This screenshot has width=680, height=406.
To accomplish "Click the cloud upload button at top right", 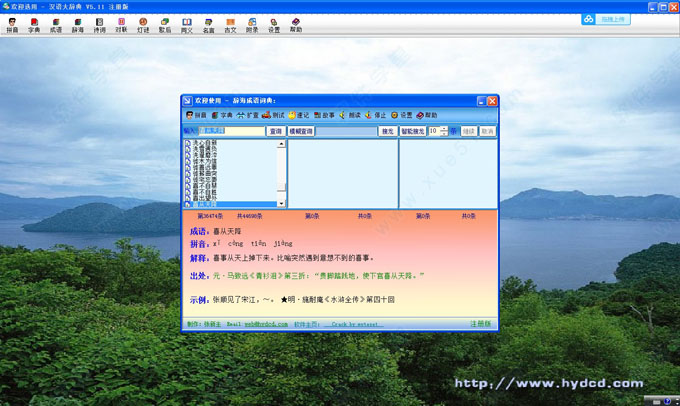I will point(606,19).
